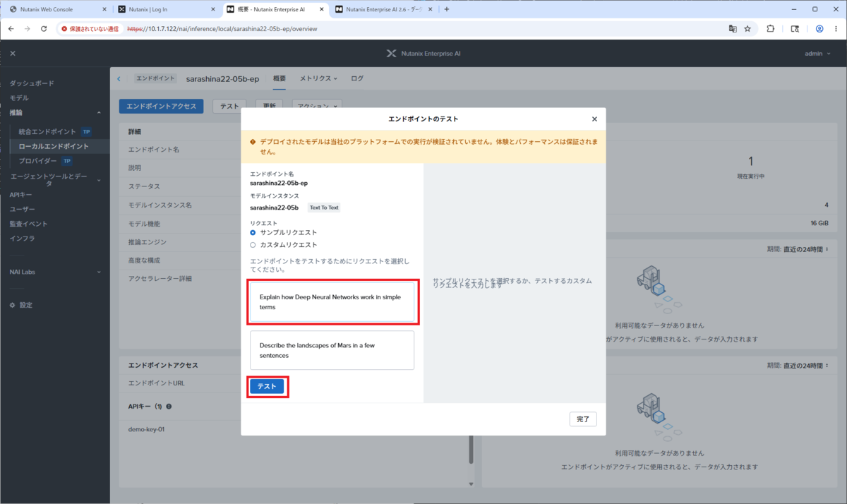
Task: Switch to the Nutanix Web Console browser tab
Action: pos(57,9)
